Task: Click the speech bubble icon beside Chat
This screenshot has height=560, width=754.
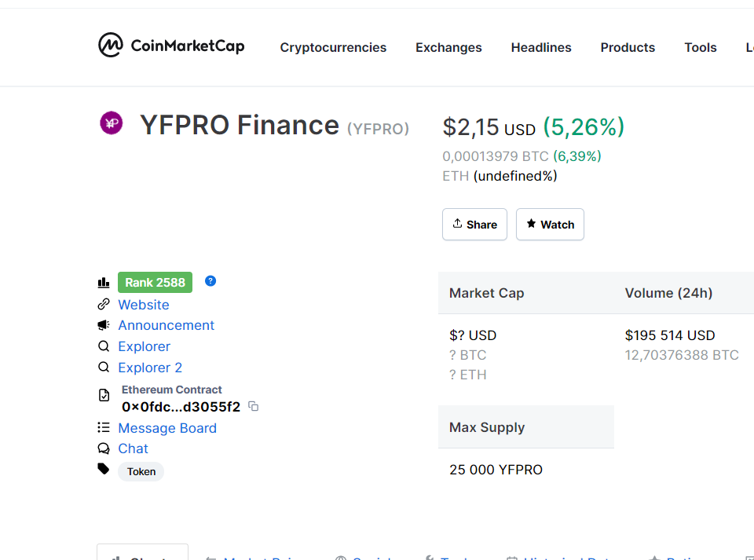Action: coord(104,448)
